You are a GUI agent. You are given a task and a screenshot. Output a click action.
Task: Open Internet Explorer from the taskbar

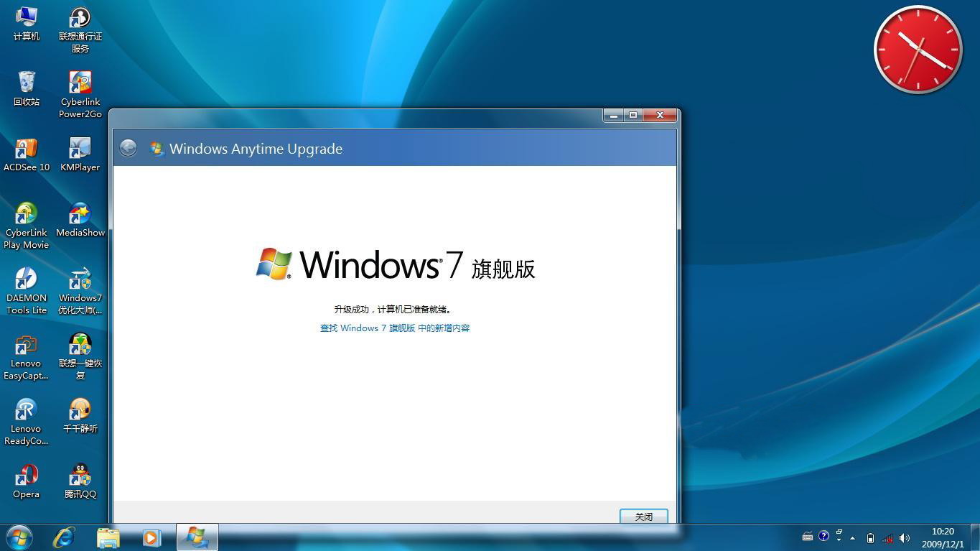[64, 537]
